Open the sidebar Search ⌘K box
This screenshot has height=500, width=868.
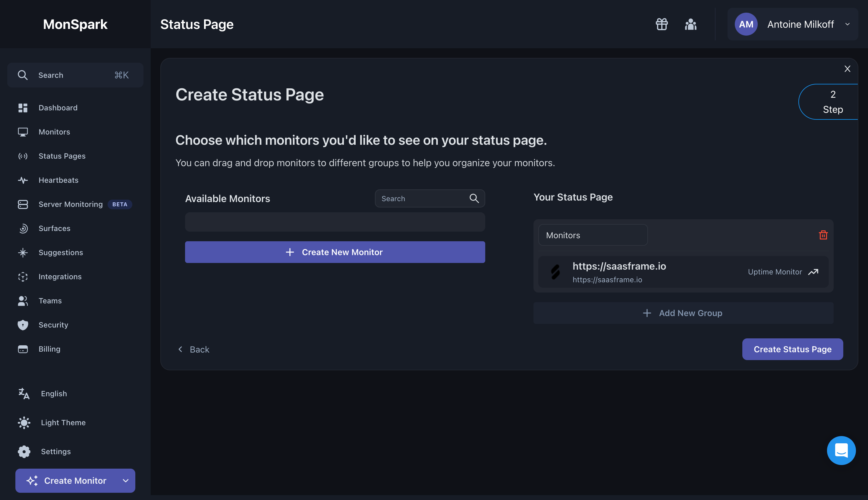point(75,75)
